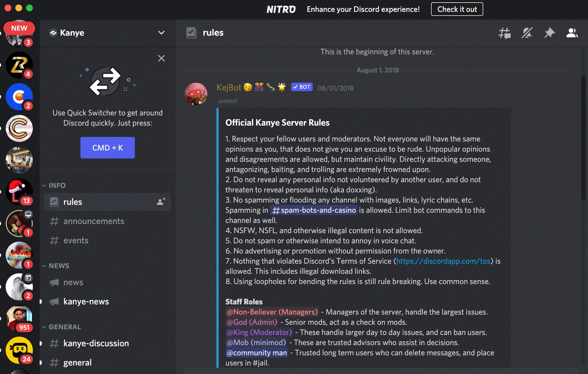Screen dimensions: 588x374
Task: Open the yellow Z logo server
Action: coord(19,65)
